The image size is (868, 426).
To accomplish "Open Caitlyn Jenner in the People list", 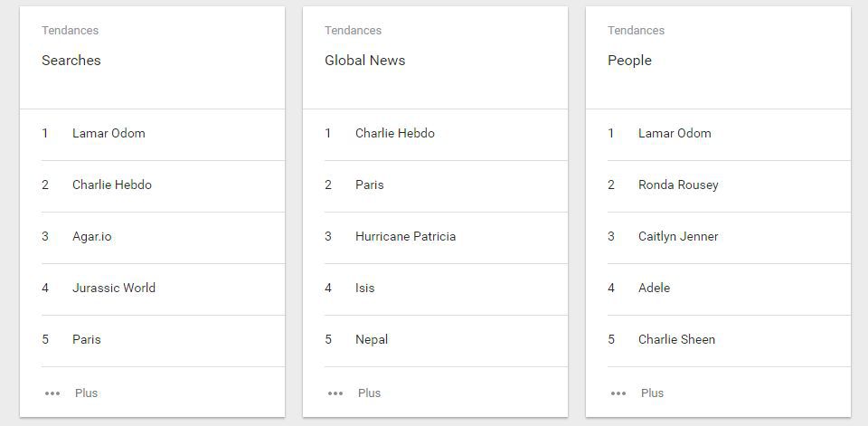I will pos(678,237).
